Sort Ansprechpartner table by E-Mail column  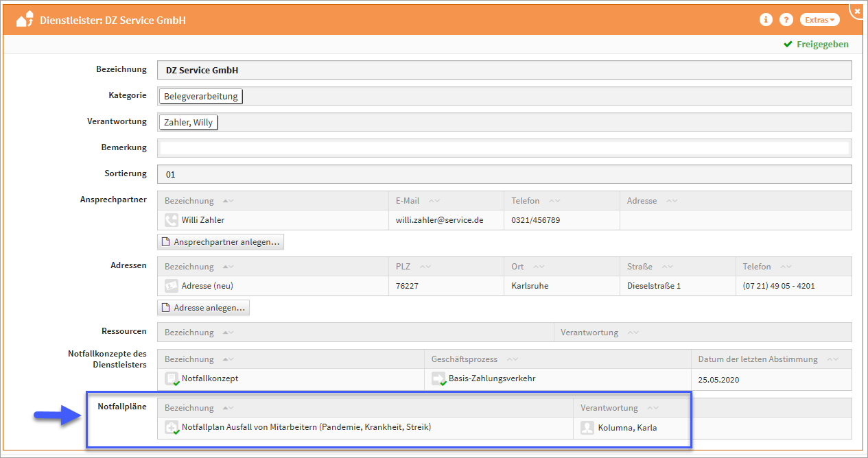(x=434, y=201)
